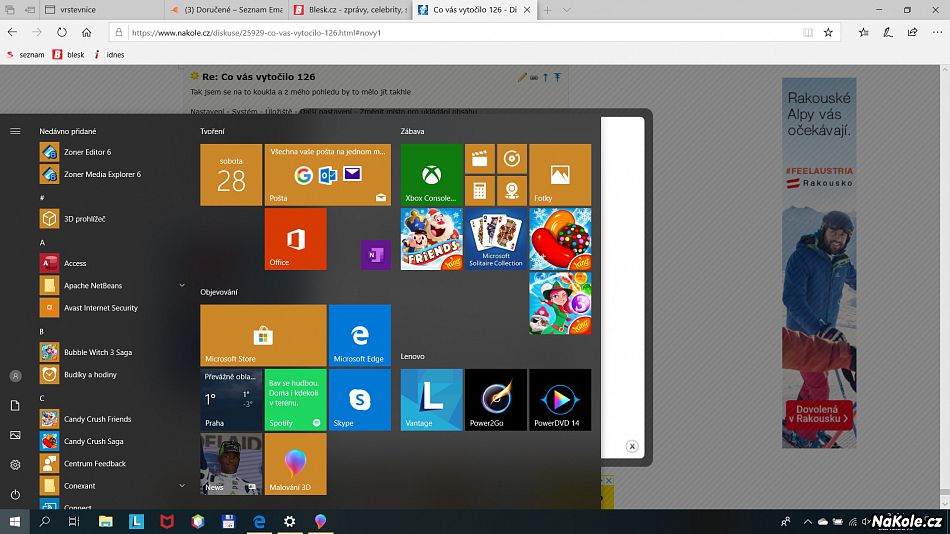Viewport: 950px width, 534px height.
Task: Open the small Groove music tile
Action: click(512, 159)
